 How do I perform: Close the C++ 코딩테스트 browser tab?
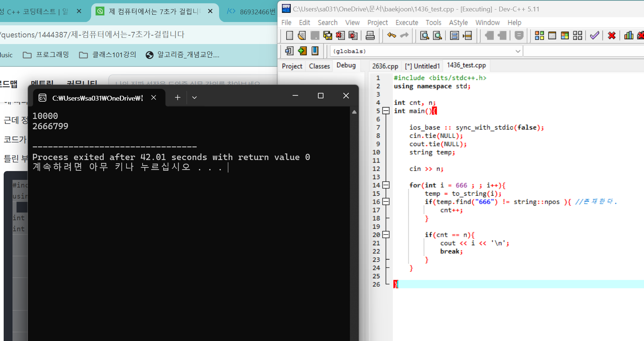pos(79,11)
